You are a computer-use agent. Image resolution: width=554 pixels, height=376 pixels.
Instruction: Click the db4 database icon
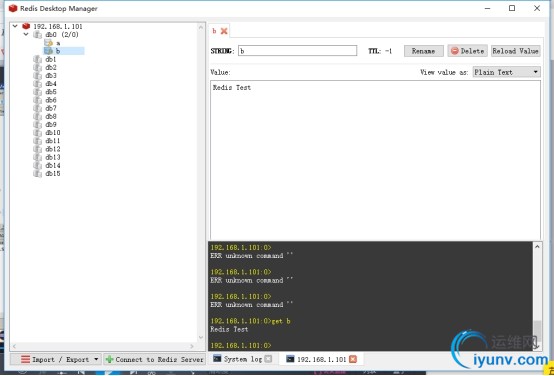(x=37, y=84)
